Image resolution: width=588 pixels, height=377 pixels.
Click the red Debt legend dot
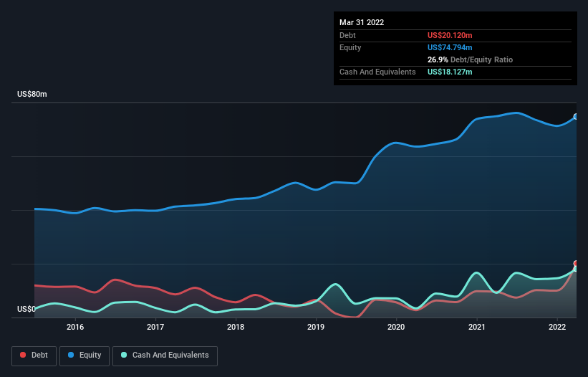(23, 355)
